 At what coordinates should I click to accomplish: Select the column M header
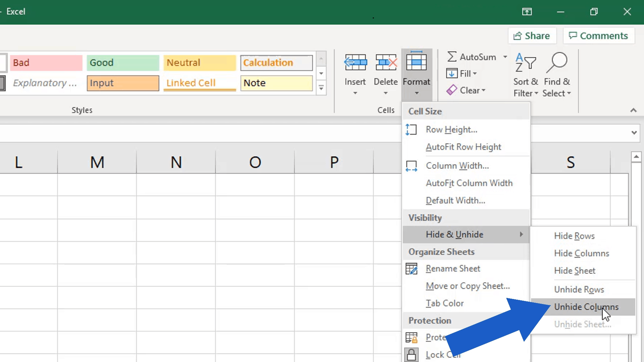pyautogui.click(x=97, y=162)
